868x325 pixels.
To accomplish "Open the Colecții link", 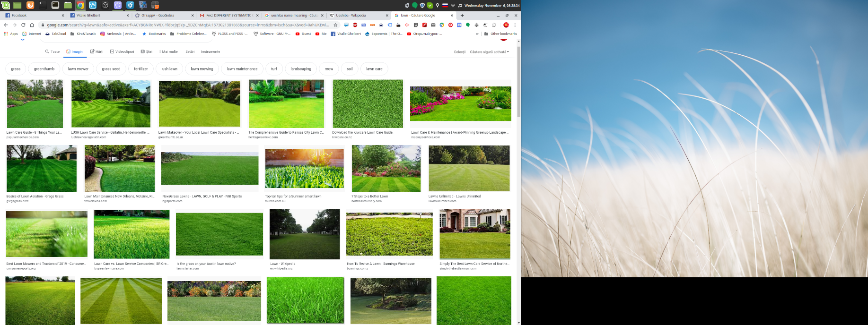I will tap(460, 52).
